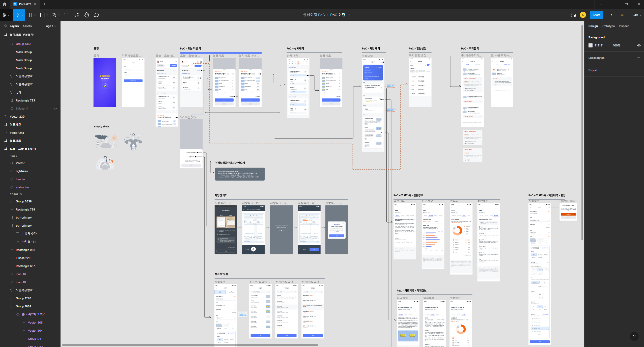This screenshot has width=644, height=347.
Task: Toggle background color visibility eye
Action: tap(639, 45)
